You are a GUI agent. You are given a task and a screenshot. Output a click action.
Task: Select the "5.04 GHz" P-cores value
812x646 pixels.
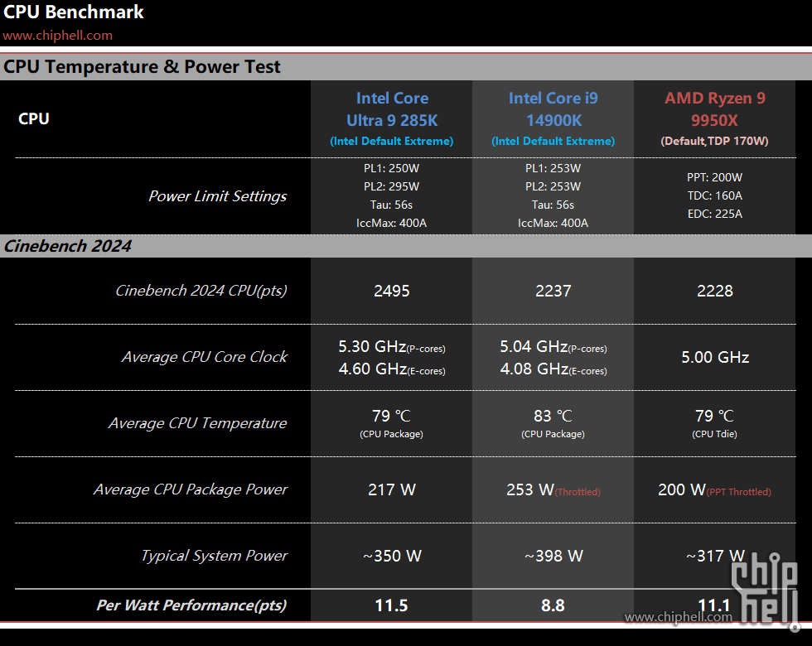click(534, 346)
